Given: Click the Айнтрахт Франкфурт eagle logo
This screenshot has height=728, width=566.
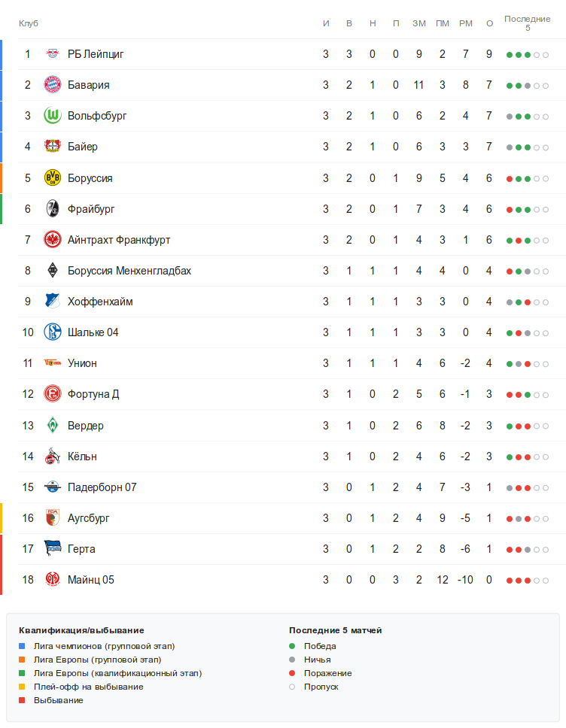Looking at the screenshot, I should (x=52, y=240).
